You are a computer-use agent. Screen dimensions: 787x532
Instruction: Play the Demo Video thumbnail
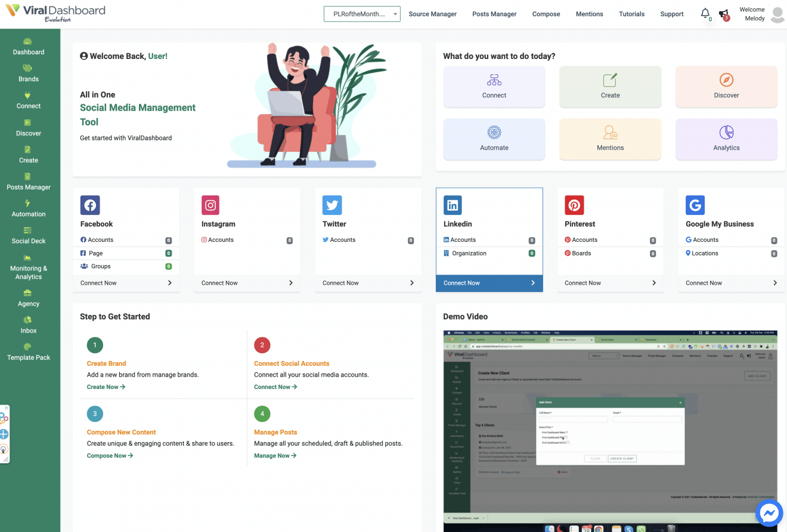coord(611,431)
